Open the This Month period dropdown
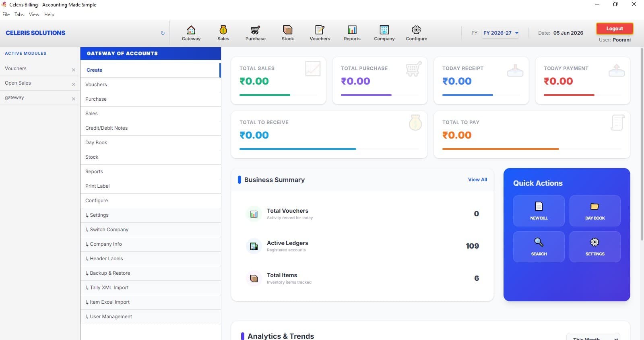The image size is (644, 340). point(593,337)
